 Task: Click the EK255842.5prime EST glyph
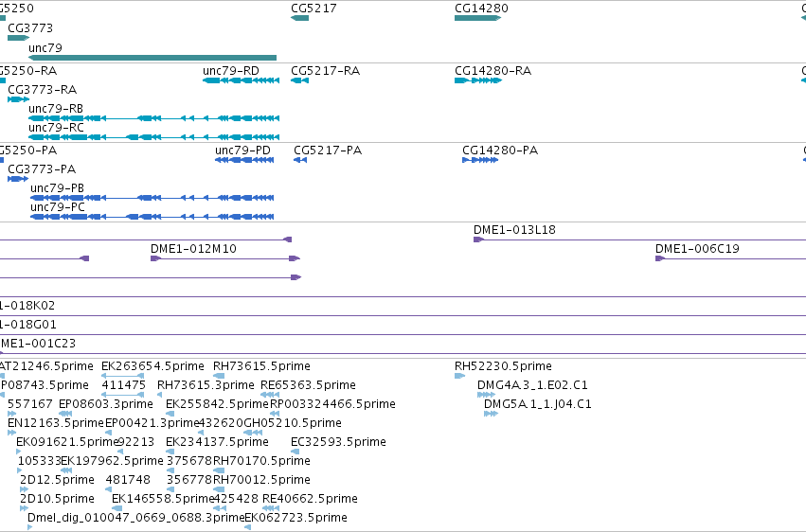pos(170,414)
